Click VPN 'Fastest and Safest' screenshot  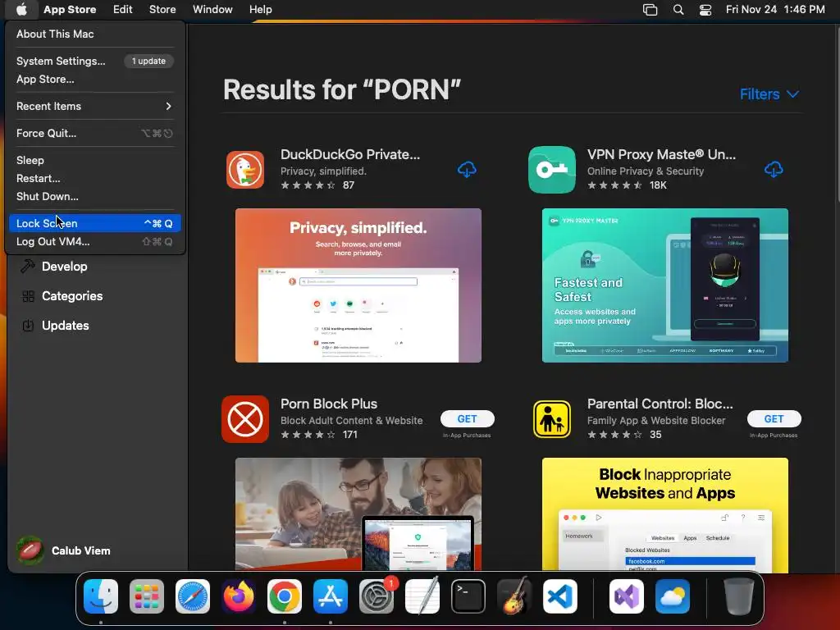pyautogui.click(x=664, y=285)
